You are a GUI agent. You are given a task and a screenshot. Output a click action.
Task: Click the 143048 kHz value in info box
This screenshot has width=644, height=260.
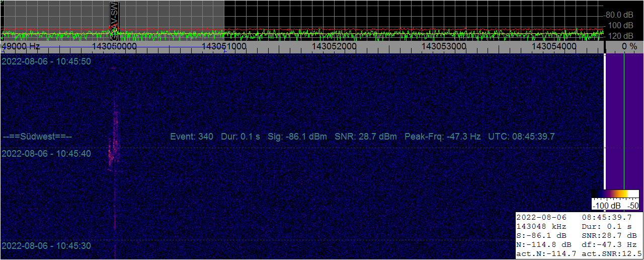pos(541,227)
